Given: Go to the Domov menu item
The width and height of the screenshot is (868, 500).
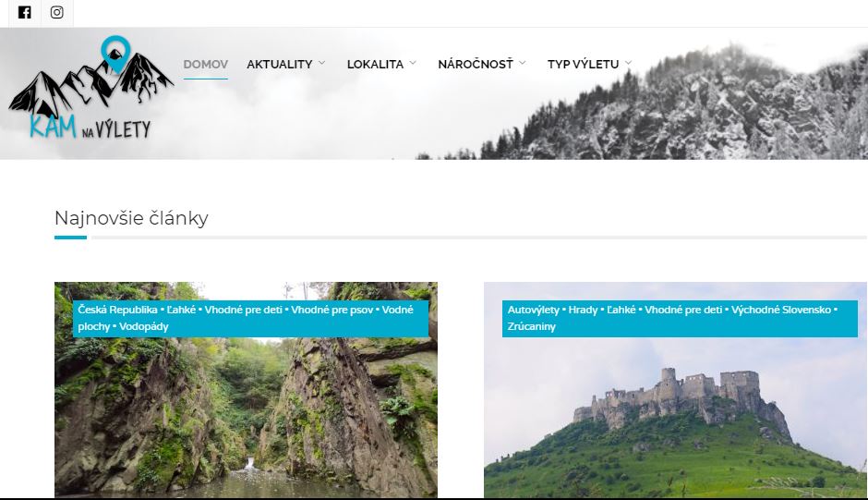Looking at the screenshot, I should click(x=205, y=65).
